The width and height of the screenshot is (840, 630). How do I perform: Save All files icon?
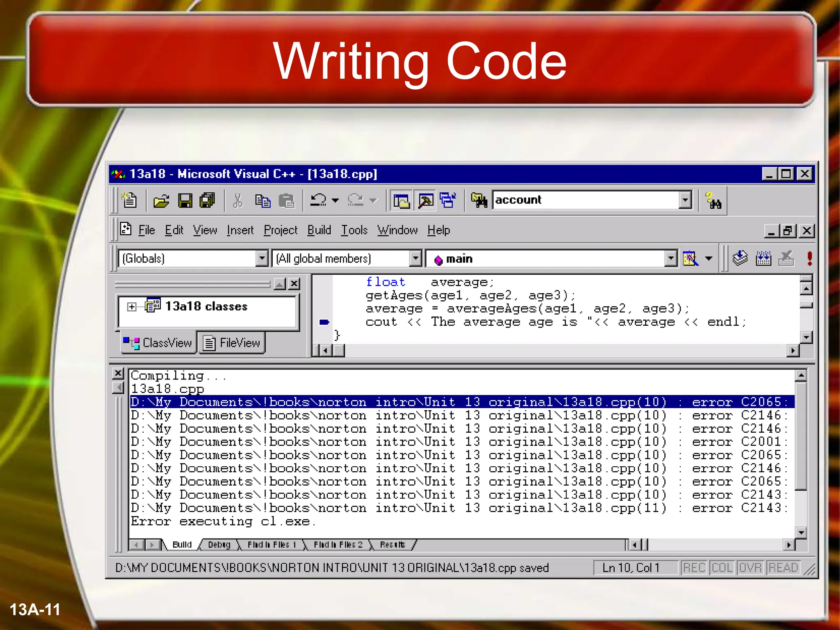(x=208, y=201)
